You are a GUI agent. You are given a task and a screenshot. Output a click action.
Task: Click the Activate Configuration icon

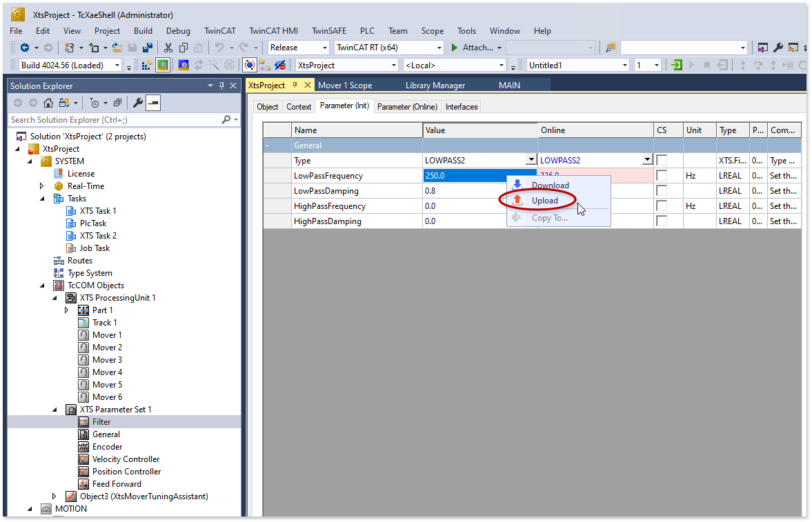coord(146,66)
